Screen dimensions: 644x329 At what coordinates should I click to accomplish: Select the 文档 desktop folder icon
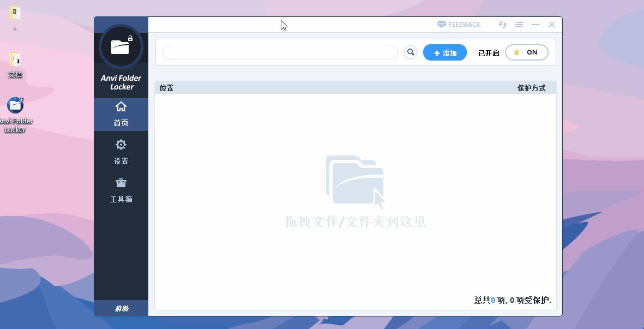click(x=15, y=65)
